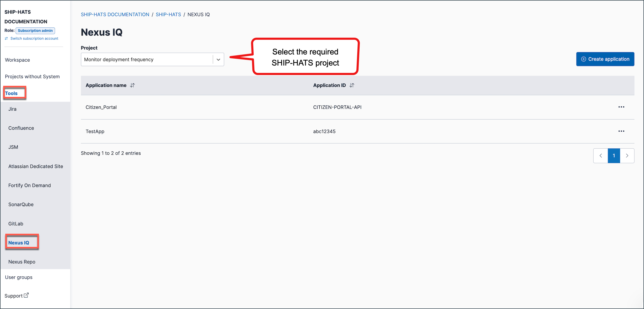Select Nexus IQ in the sidebar

click(x=19, y=243)
